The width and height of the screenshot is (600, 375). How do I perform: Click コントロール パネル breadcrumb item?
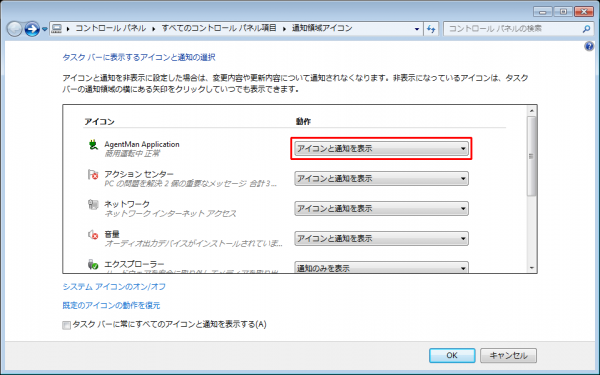110,28
